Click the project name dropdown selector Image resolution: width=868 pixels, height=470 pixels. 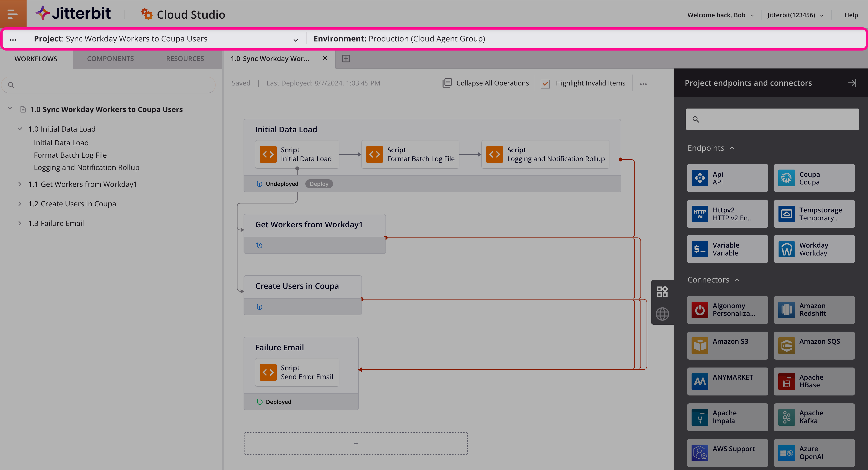[x=295, y=39]
